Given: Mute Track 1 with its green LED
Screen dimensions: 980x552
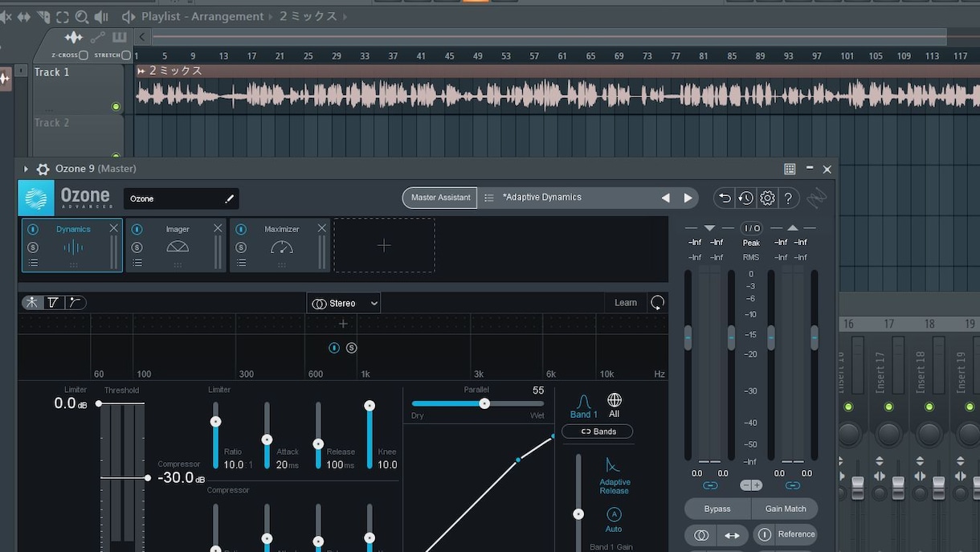Looking at the screenshot, I should 116,107.
